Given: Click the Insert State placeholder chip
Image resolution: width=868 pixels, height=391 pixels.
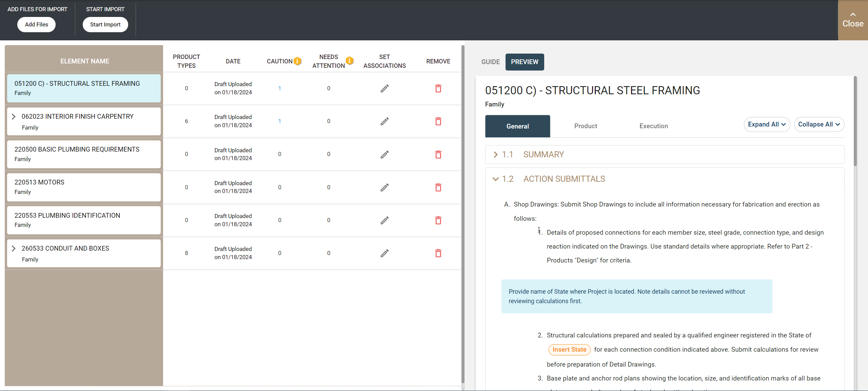Looking at the screenshot, I should pyautogui.click(x=569, y=350).
